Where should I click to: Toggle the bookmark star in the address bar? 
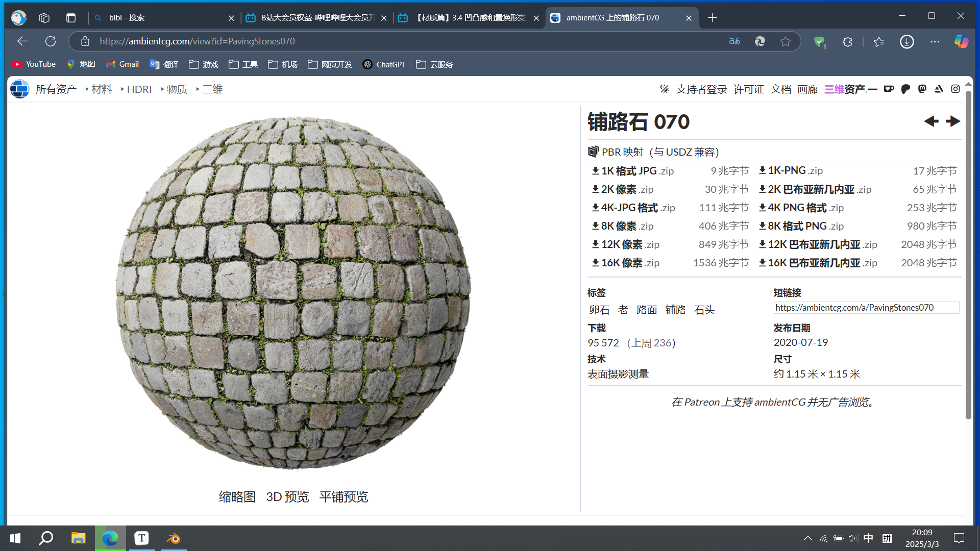point(786,41)
